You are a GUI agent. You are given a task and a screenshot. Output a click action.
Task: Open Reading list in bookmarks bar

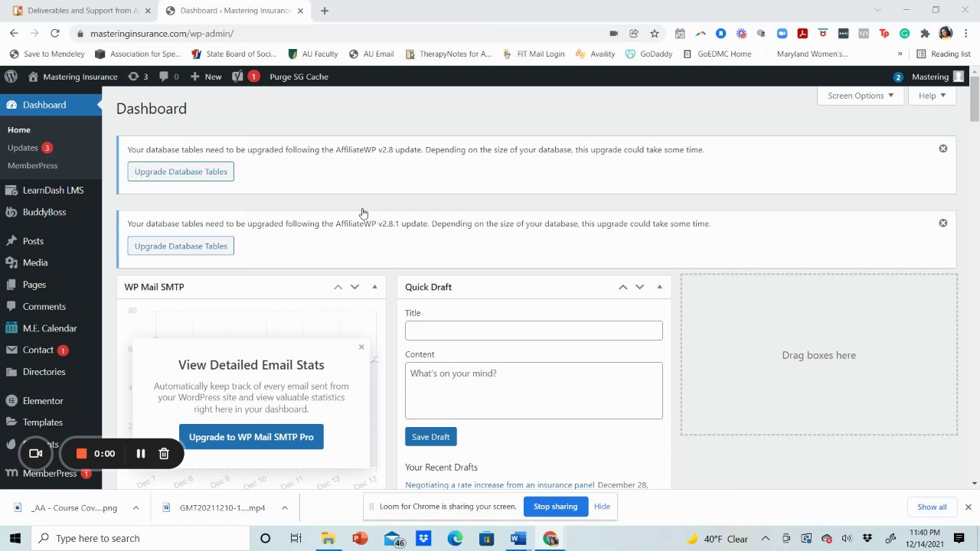coord(943,54)
